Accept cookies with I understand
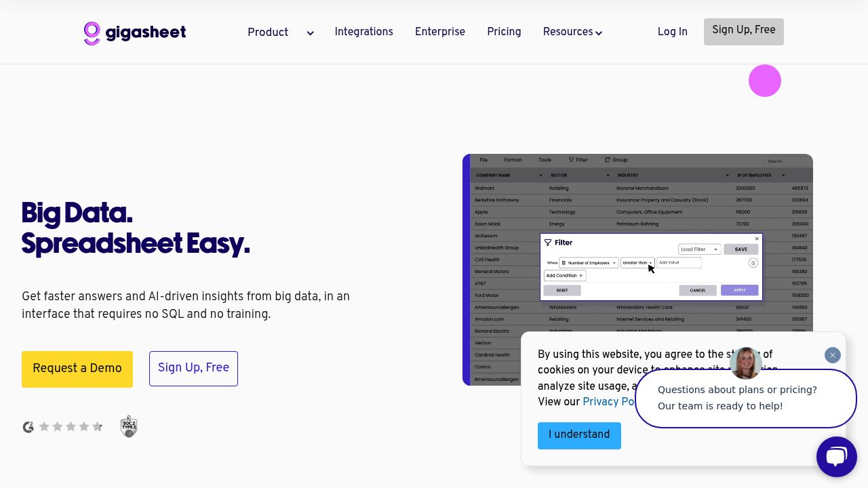 pos(579,435)
